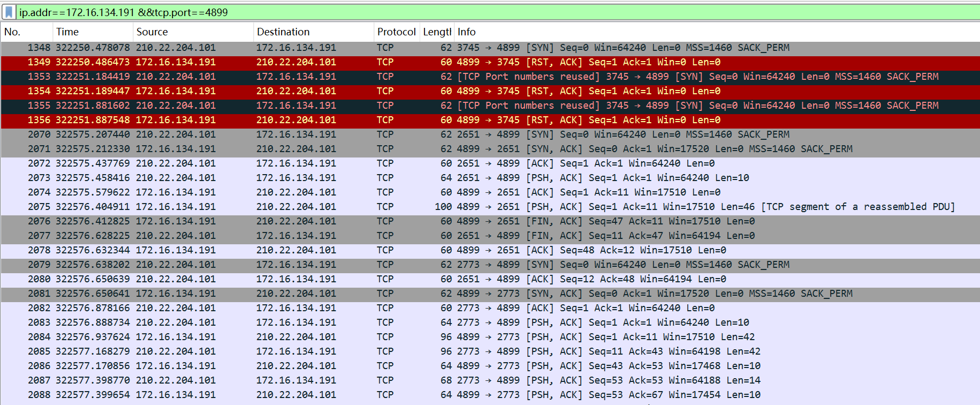This screenshot has width=980, height=405.
Task: Select packet 1349 RST, ACK row
Action: [490, 62]
